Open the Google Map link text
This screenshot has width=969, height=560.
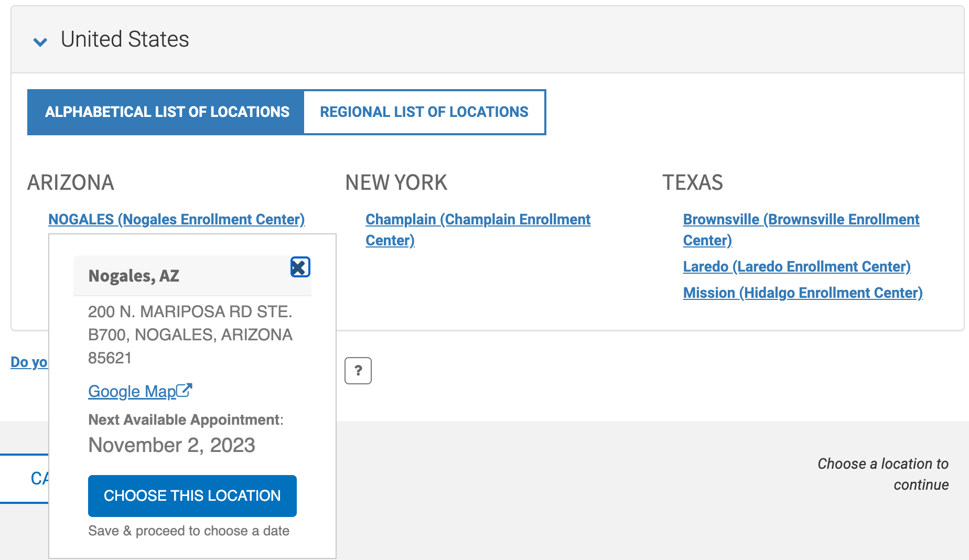click(x=132, y=391)
